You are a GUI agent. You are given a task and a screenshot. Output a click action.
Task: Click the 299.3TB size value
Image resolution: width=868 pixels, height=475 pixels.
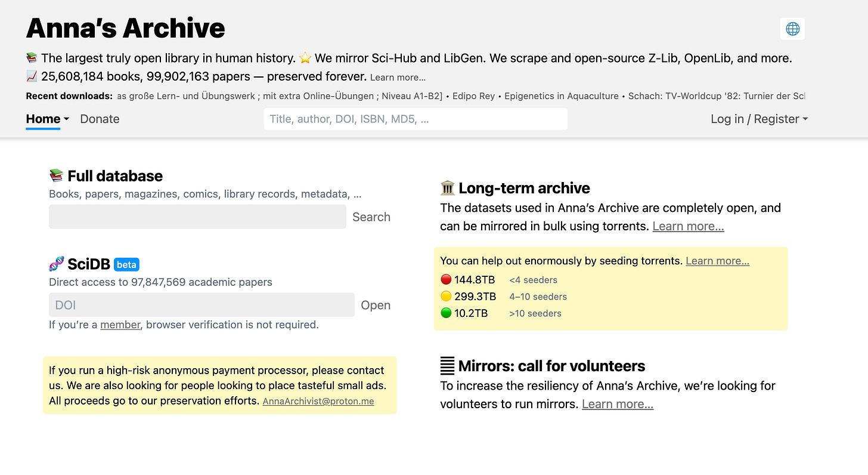coord(475,297)
